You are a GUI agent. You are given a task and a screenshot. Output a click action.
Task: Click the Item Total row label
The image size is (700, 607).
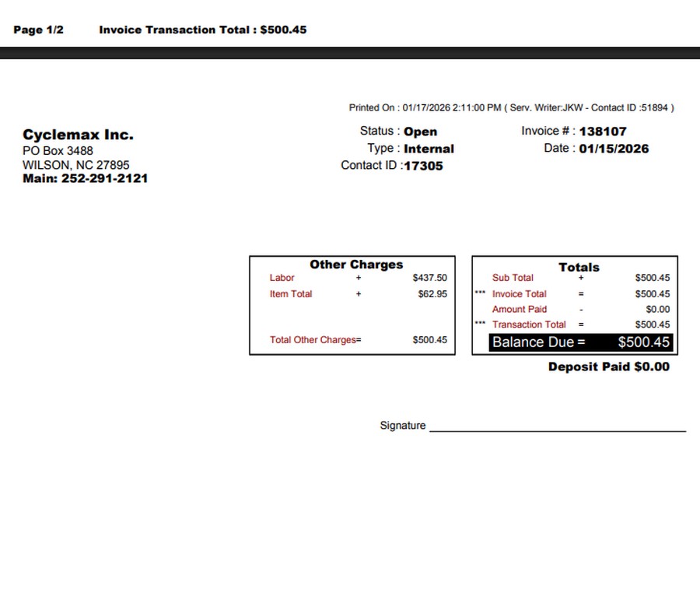(x=291, y=294)
